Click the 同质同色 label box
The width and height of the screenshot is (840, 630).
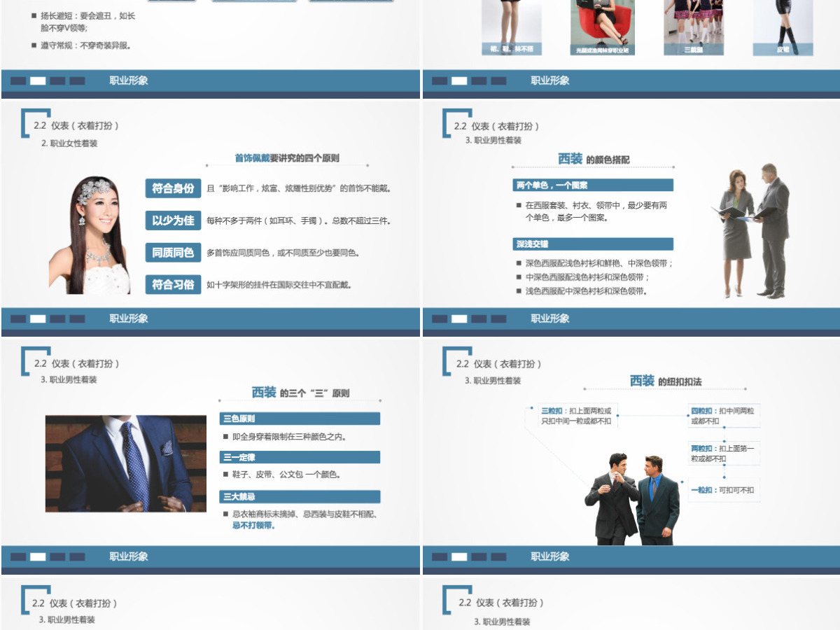tap(174, 253)
